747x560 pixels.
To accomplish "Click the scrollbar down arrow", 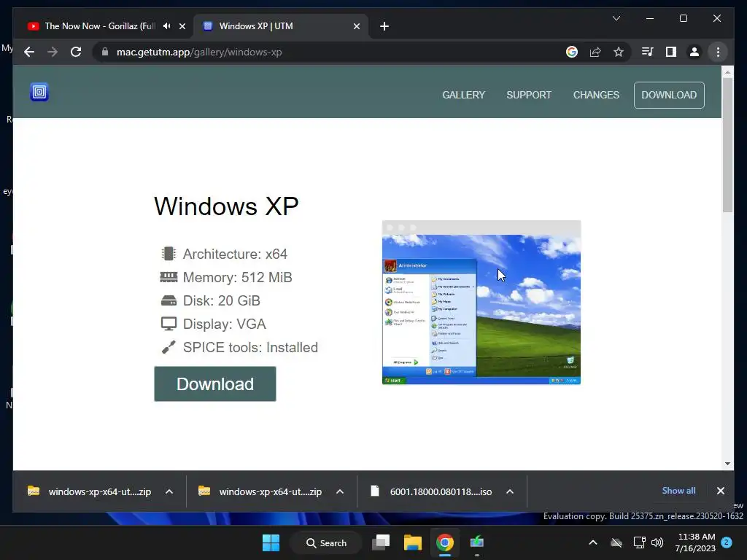I will pyautogui.click(x=727, y=463).
